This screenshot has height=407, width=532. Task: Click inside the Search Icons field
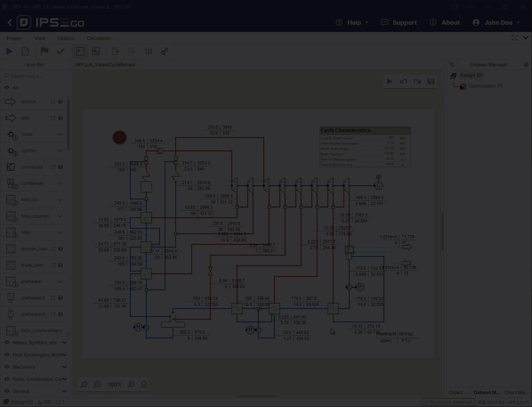[x=35, y=76]
